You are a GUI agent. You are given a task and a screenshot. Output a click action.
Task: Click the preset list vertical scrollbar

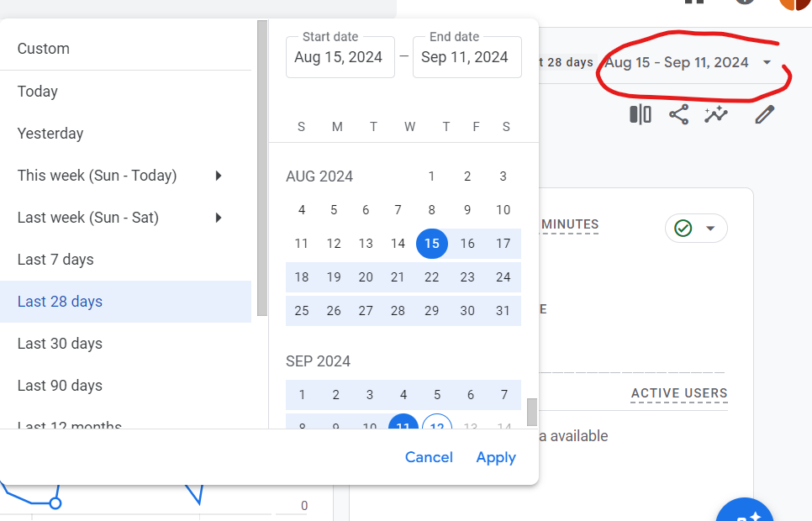pyautogui.click(x=262, y=168)
